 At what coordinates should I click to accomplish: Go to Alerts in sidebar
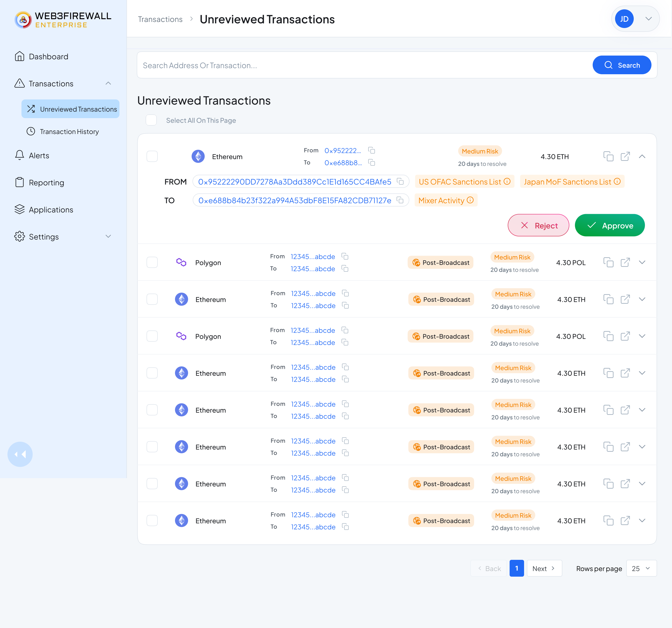(32, 155)
